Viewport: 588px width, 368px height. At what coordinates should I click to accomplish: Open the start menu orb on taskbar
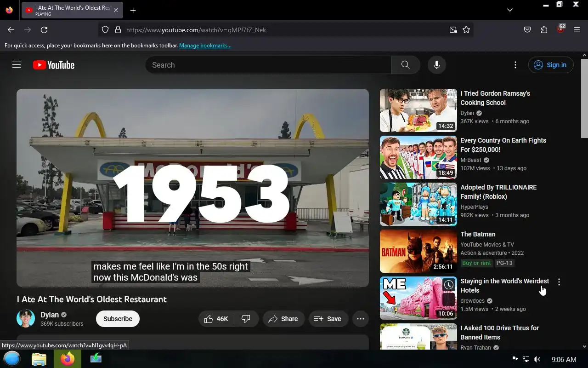click(x=12, y=359)
